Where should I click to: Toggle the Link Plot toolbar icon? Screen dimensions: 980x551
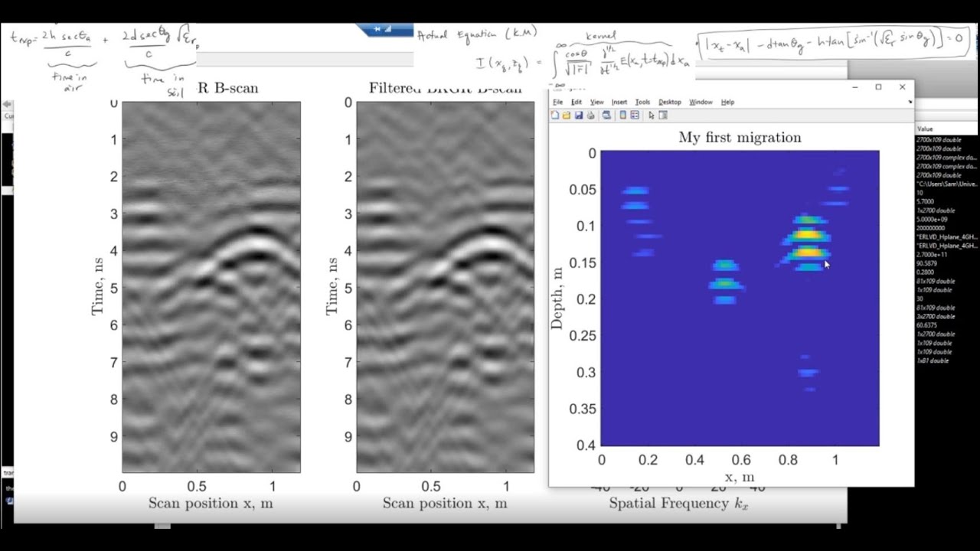(x=606, y=115)
